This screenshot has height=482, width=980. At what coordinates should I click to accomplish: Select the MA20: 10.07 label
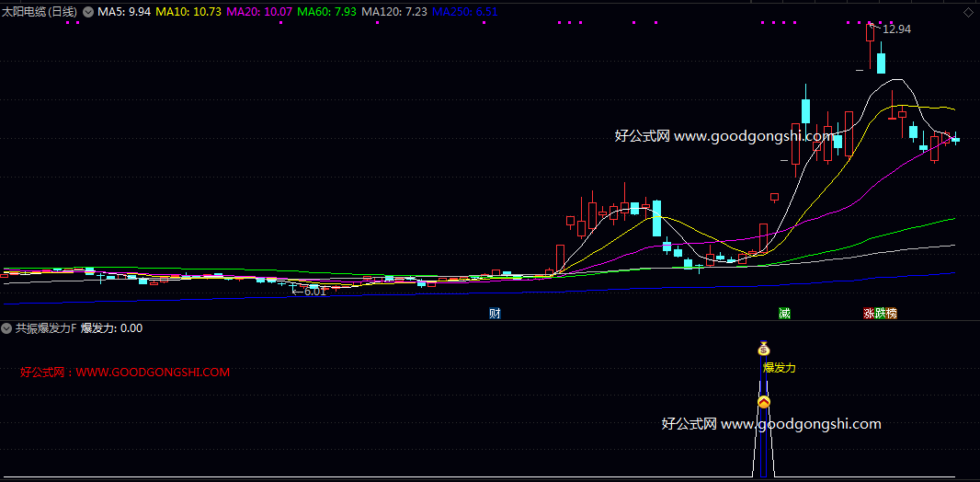[x=258, y=11]
